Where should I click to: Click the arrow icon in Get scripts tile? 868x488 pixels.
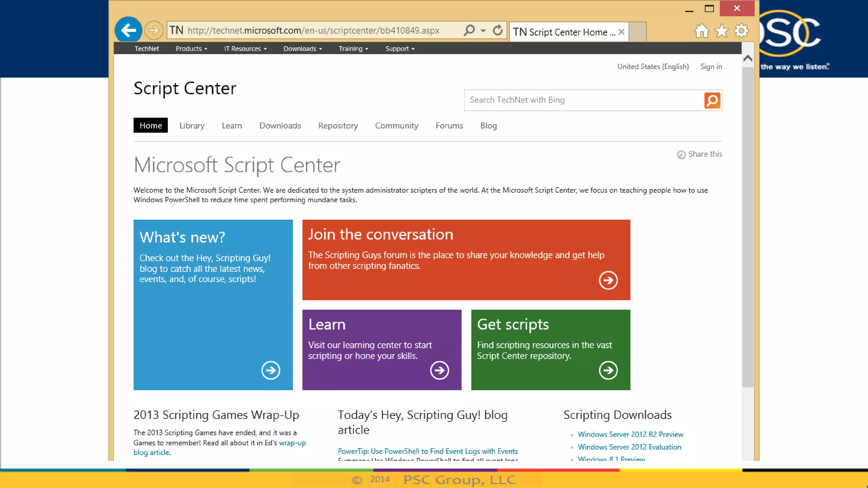pyautogui.click(x=608, y=370)
